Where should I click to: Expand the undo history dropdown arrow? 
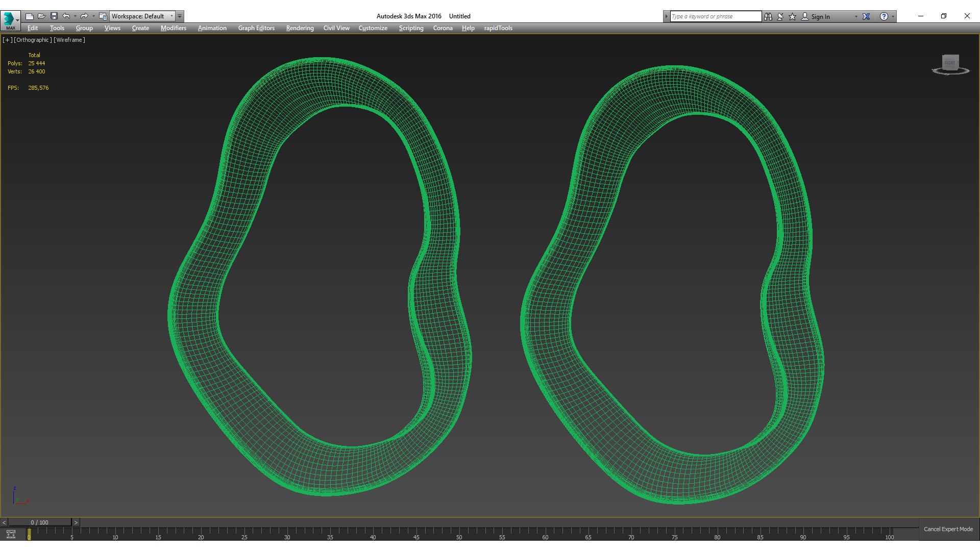75,16
